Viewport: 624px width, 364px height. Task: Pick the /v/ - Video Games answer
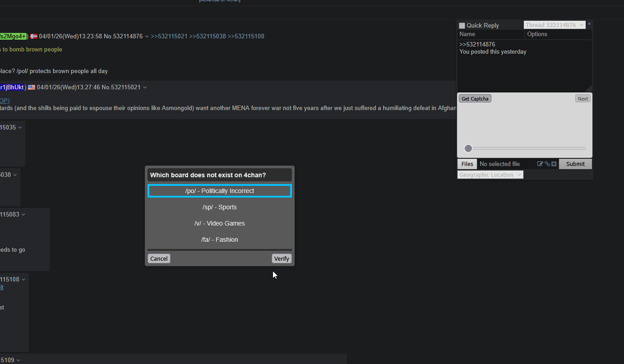click(x=220, y=223)
